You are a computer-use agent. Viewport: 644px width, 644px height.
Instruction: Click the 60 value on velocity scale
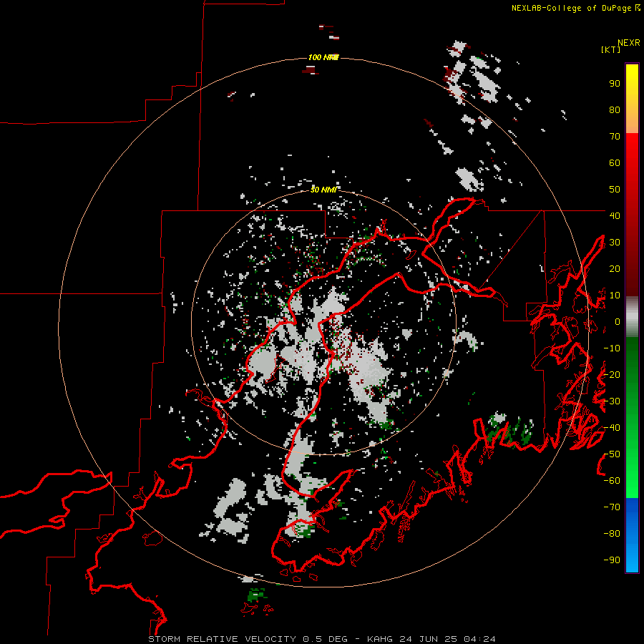click(615, 163)
